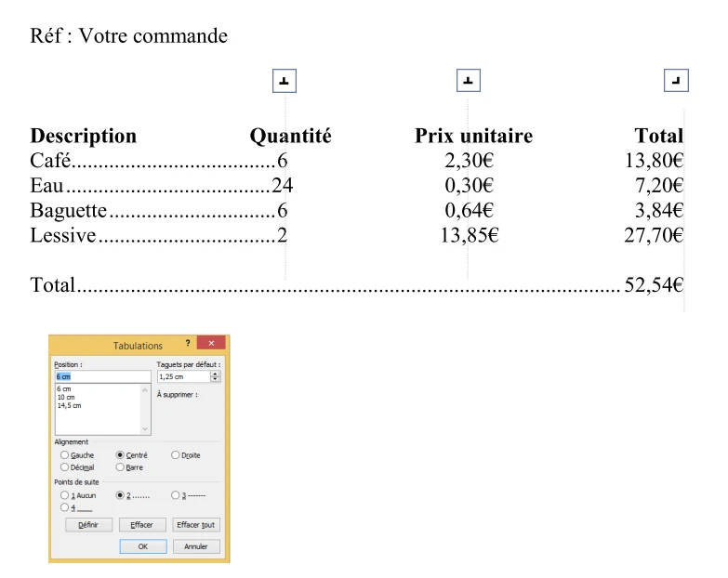The image size is (728, 578).
Task: Click the Position input field
Action: pyautogui.click(x=102, y=376)
